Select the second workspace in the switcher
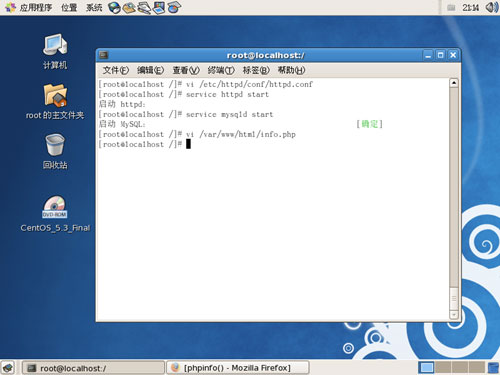Image resolution: width=500 pixels, height=375 pixels. coord(443,368)
